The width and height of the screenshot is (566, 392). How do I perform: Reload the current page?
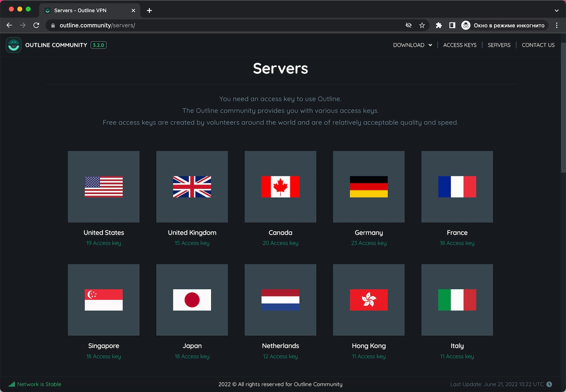click(36, 25)
